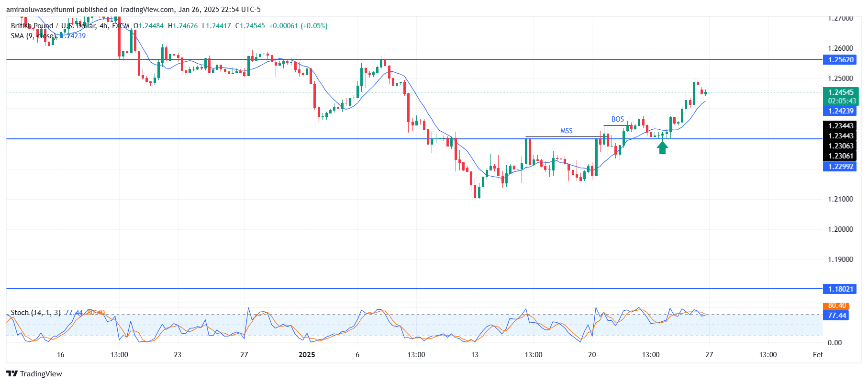
Task: Click the 0.00 stochastic scale label
Action: [835, 343]
